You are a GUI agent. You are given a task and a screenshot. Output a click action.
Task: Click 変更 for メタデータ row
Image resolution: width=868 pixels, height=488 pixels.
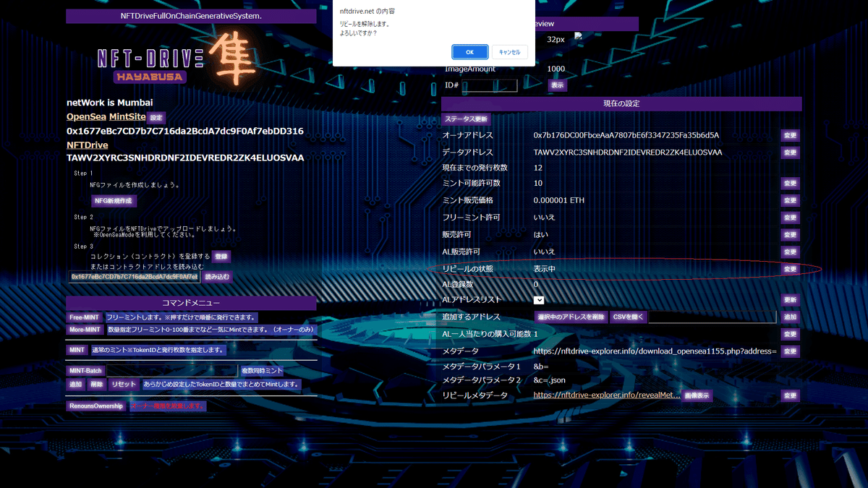tap(790, 351)
